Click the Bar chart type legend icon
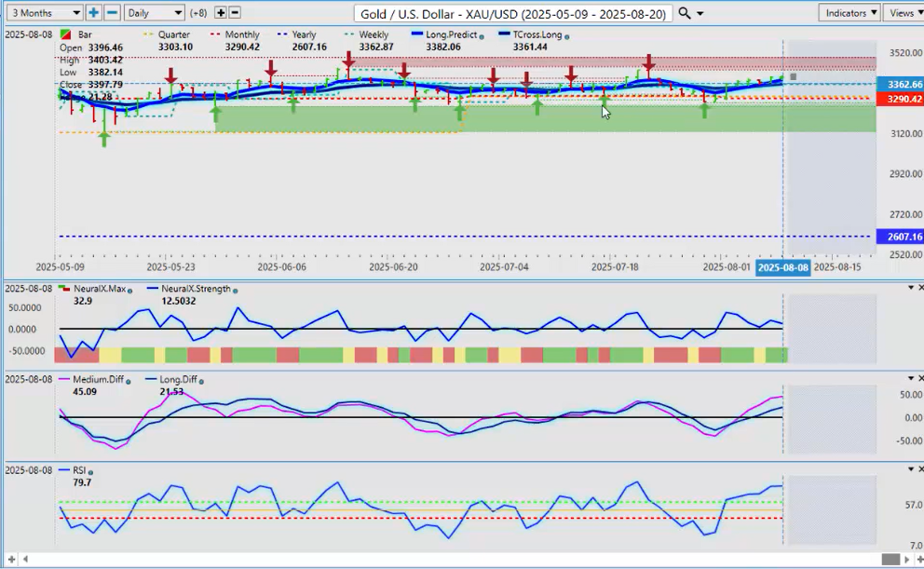The image size is (924, 569). click(64, 34)
